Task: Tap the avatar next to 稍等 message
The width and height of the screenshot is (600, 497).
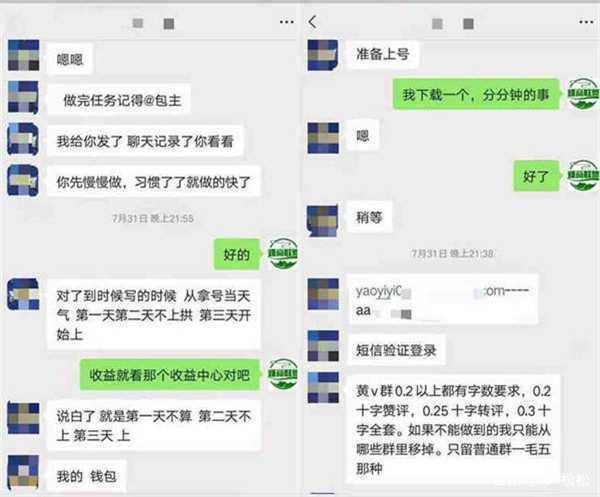Action: tap(323, 221)
